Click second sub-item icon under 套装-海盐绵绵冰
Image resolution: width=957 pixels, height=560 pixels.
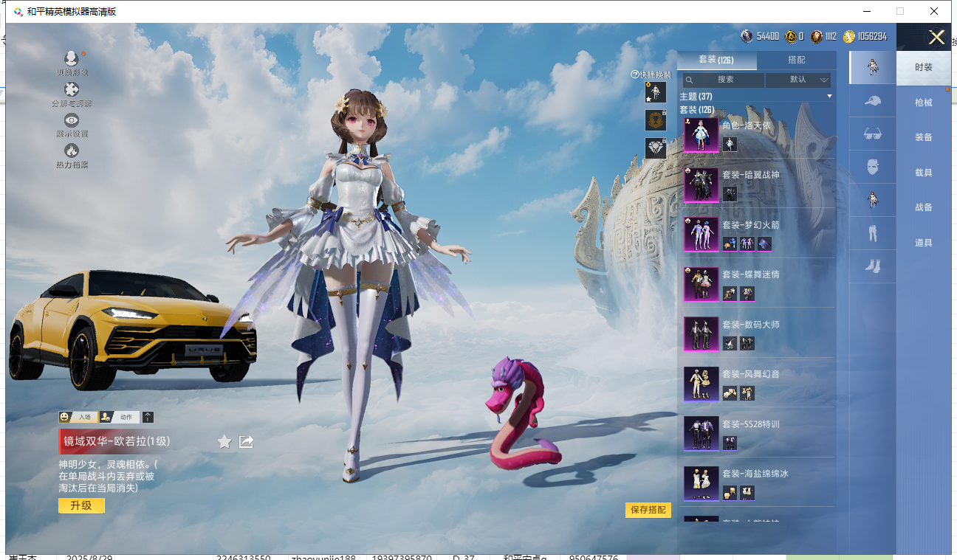pos(747,492)
